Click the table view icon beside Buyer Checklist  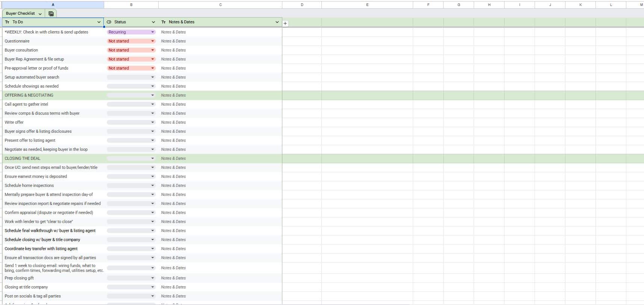[x=51, y=14]
